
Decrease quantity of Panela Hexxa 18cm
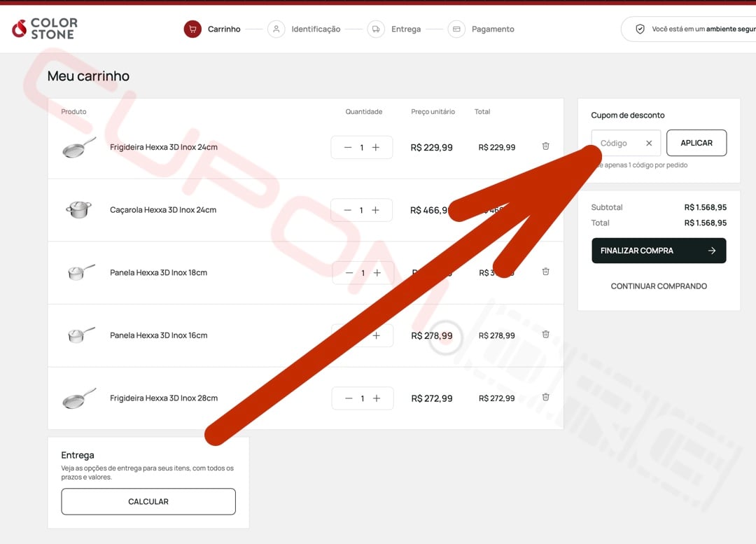(349, 273)
